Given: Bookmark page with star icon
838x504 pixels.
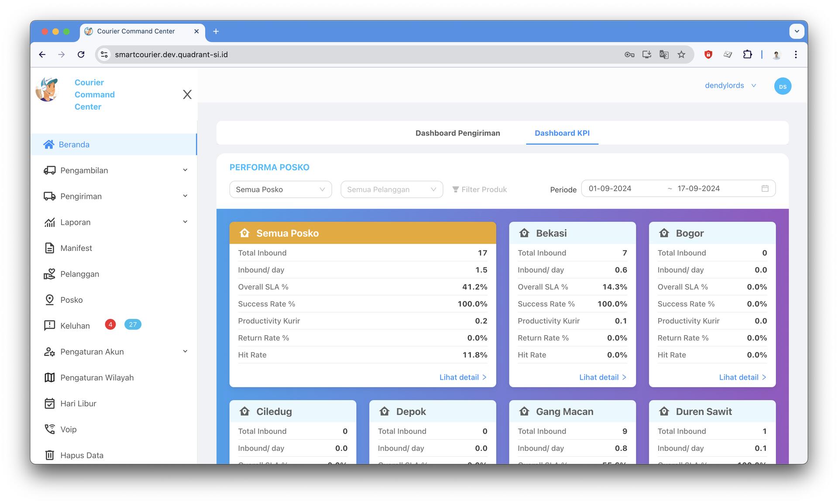Looking at the screenshot, I should (x=681, y=55).
